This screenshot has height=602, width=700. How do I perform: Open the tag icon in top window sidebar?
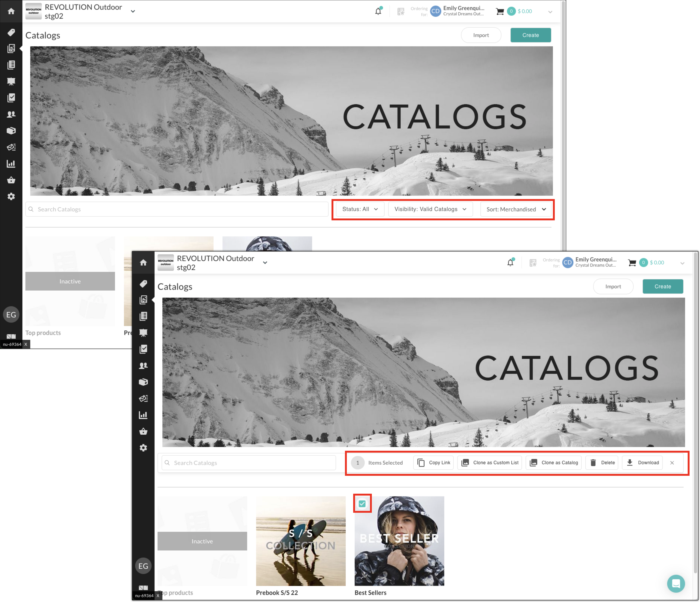tap(11, 32)
